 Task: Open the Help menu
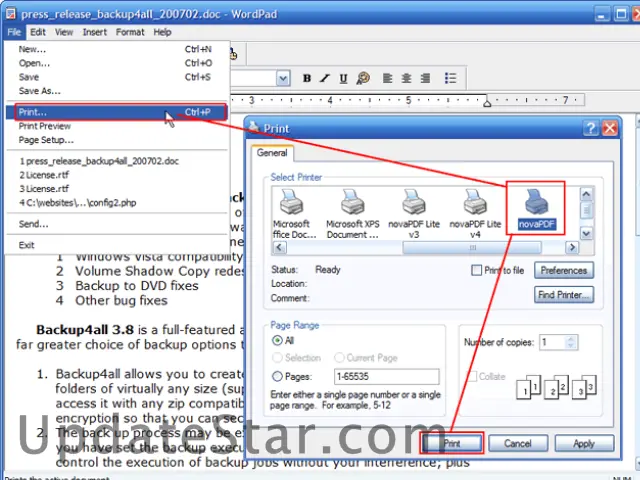coord(162,32)
